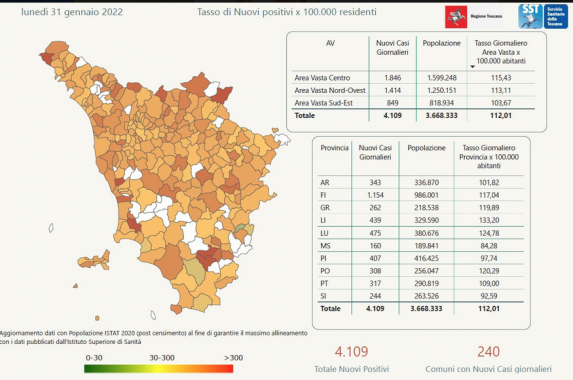Select the Area Vasta Sud-Est row
The width and height of the screenshot is (573, 380).
(x=413, y=103)
